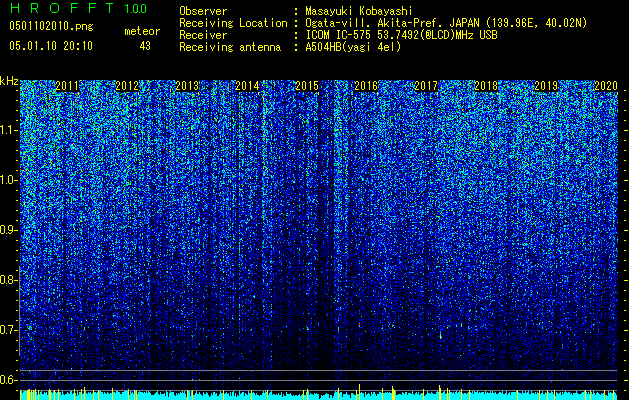Click the 2014 time marker

[x=247, y=86]
